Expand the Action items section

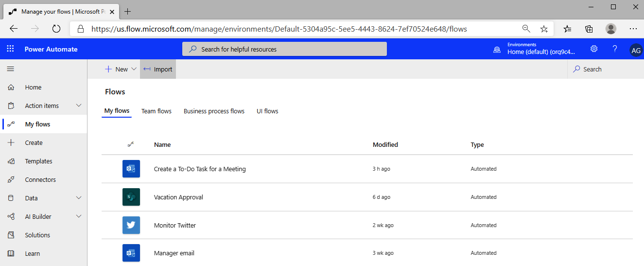[79, 106]
